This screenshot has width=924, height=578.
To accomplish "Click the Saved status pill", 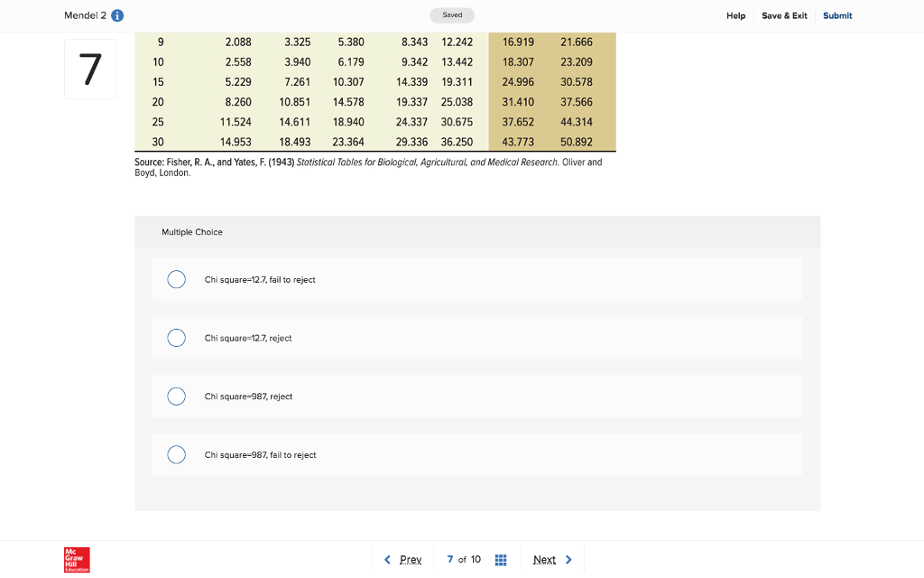I will (x=452, y=15).
